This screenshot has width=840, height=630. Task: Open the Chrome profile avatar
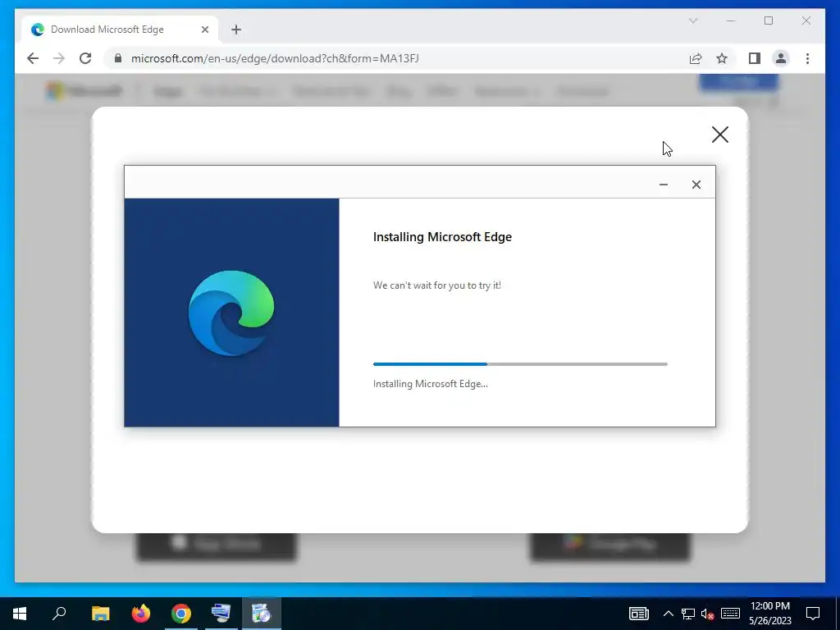[781, 58]
